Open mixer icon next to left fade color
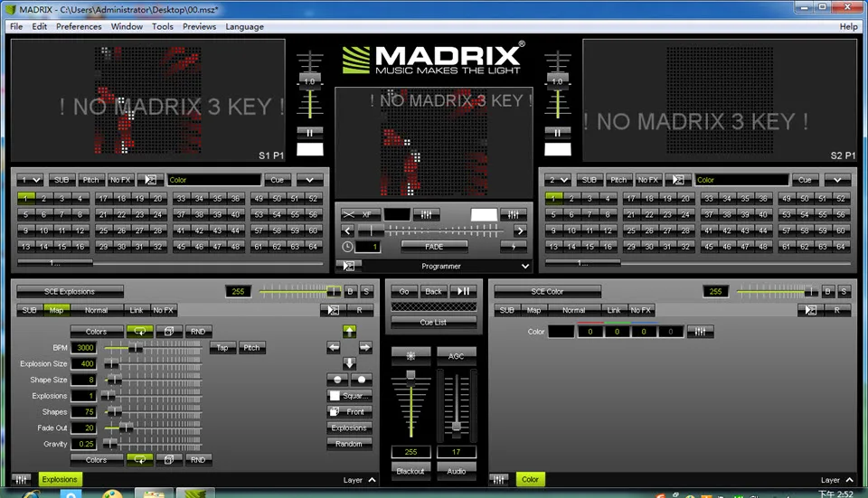Image resolution: width=868 pixels, height=498 pixels. pos(426,215)
